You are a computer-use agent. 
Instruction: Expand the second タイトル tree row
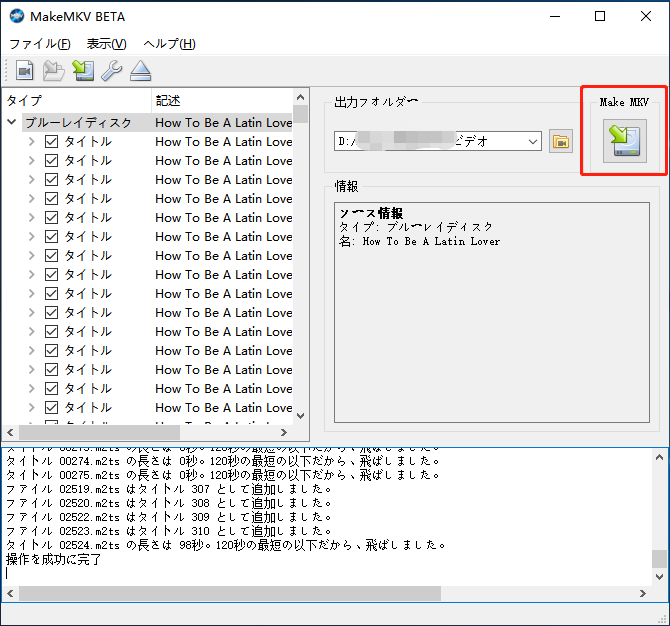click(x=32, y=161)
